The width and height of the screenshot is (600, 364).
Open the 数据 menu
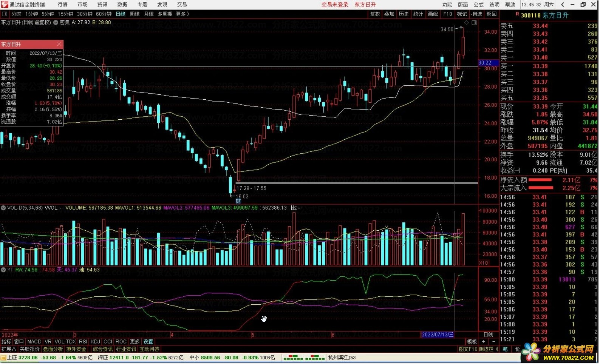point(122,5)
